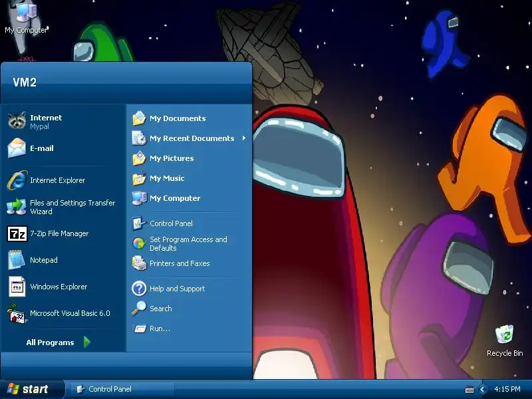Open Files and Settings Transfer Wizard icon
This screenshot has height=399, width=532.
tap(17, 207)
